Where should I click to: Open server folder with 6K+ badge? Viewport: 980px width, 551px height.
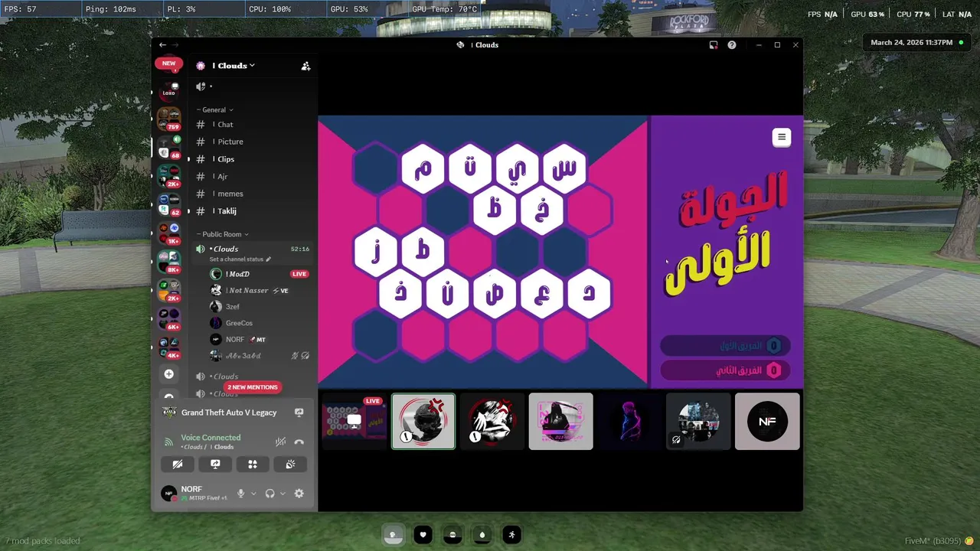[x=168, y=318]
